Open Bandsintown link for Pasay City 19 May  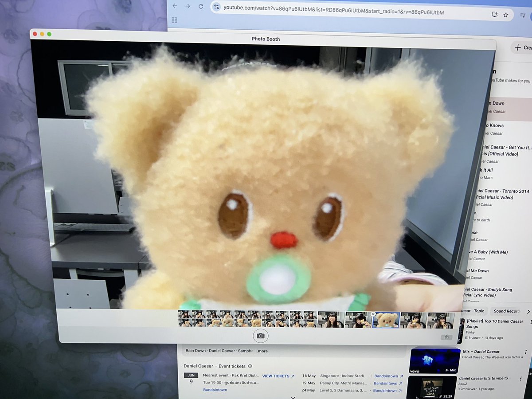(388, 383)
